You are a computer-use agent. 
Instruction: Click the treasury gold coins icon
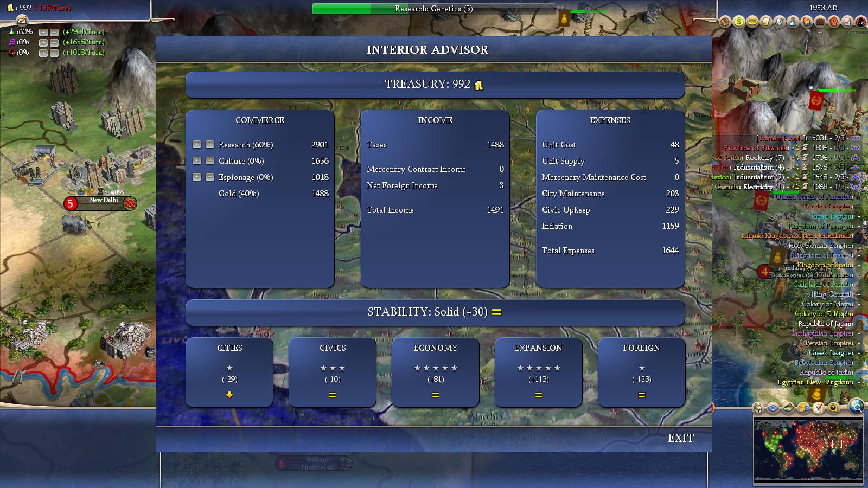point(478,85)
